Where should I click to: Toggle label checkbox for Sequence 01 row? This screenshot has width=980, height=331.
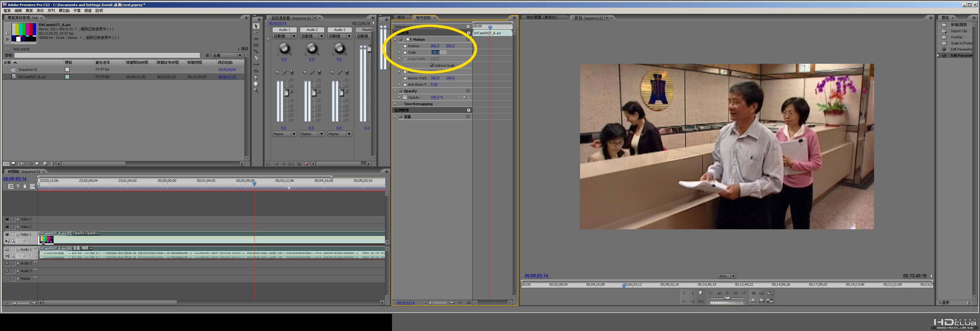[67, 70]
